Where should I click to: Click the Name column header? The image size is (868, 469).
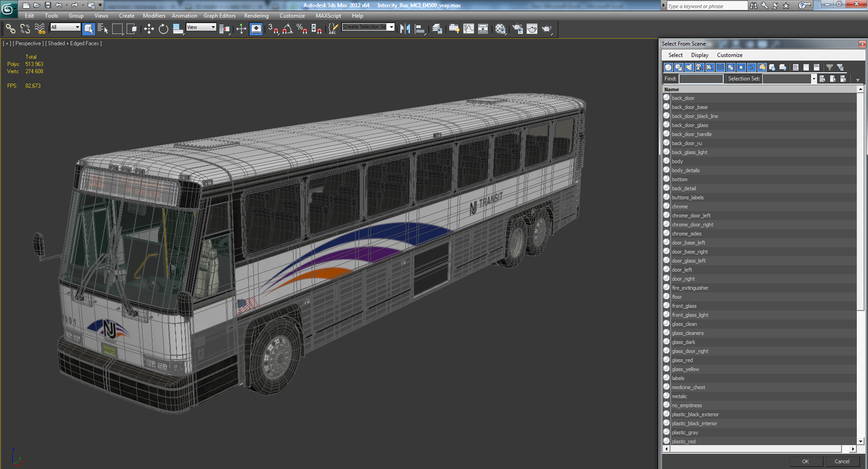click(x=760, y=89)
